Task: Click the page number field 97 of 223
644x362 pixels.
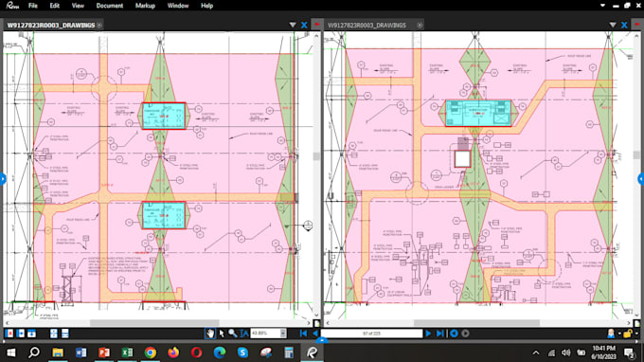Action: click(x=371, y=334)
